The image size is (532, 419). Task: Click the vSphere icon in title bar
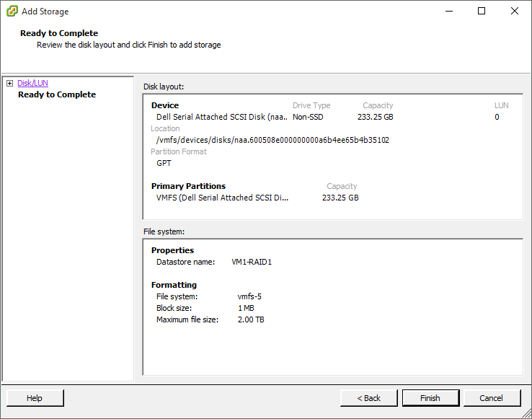pyautogui.click(x=12, y=12)
